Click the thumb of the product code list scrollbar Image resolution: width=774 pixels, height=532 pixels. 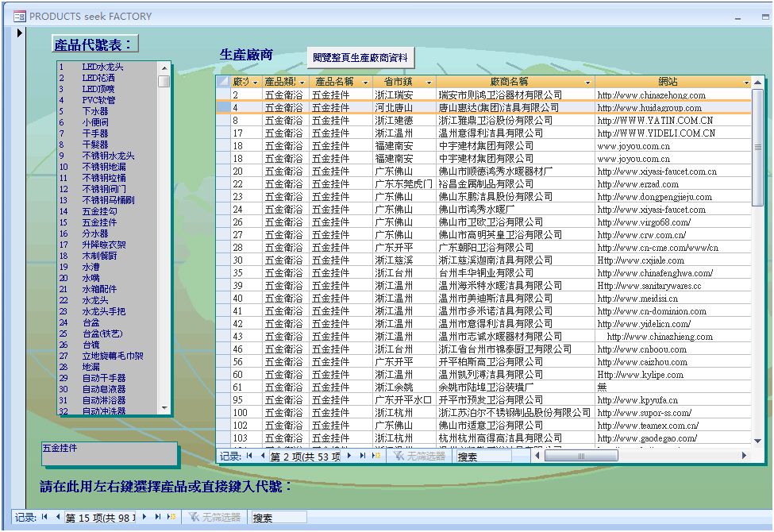pos(164,81)
